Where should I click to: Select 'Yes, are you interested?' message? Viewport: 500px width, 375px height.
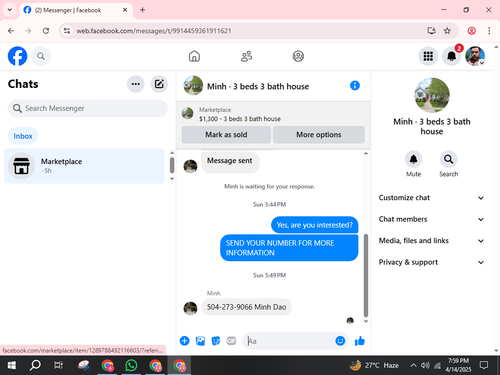coord(315,225)
